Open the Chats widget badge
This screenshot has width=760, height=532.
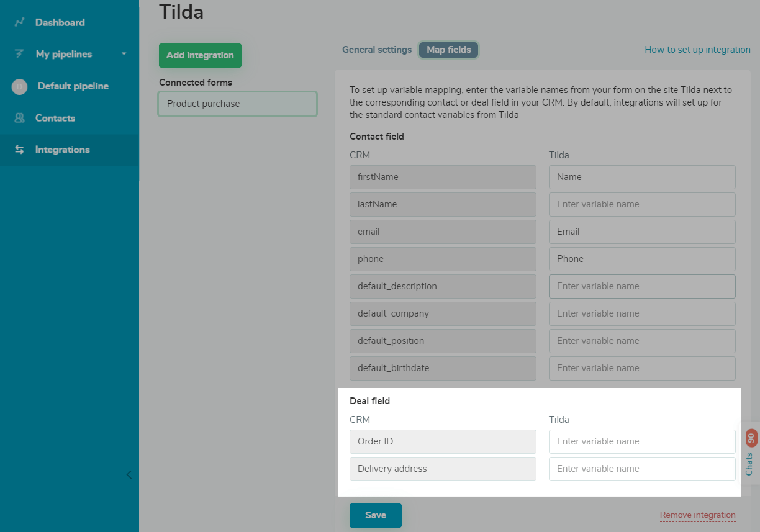750,453
